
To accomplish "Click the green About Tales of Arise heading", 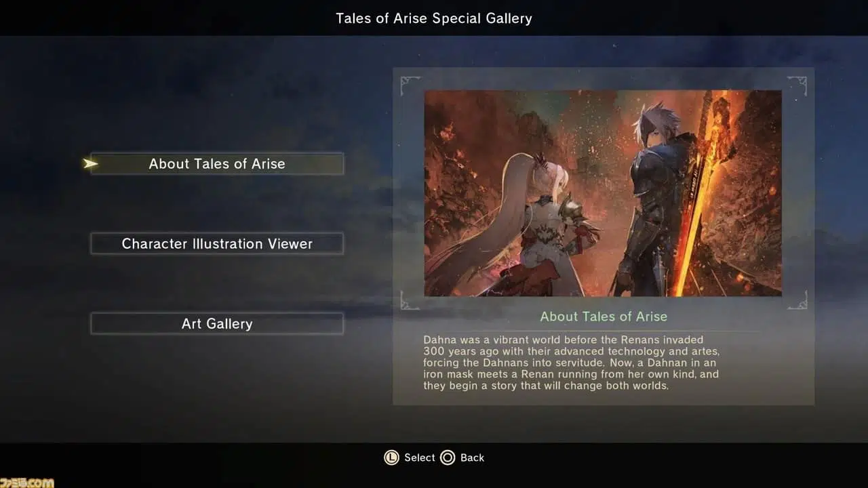I will point(604,317).
